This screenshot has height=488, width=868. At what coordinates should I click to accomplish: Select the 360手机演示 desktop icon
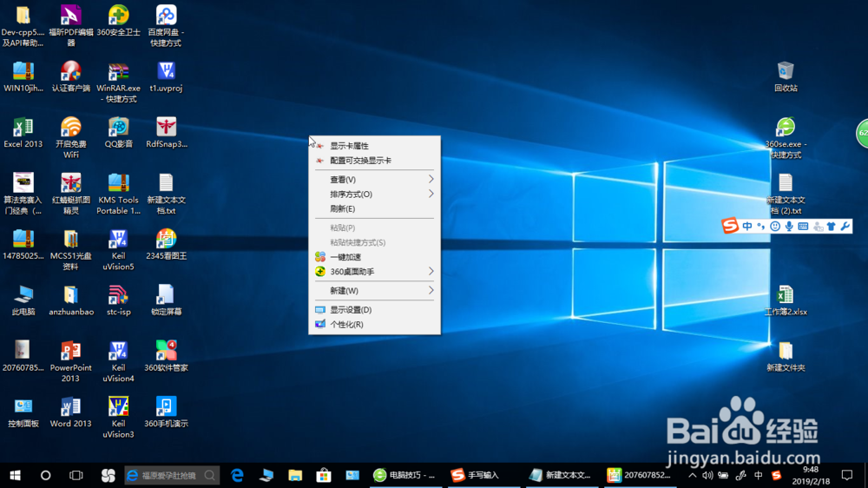coord(166,412)
